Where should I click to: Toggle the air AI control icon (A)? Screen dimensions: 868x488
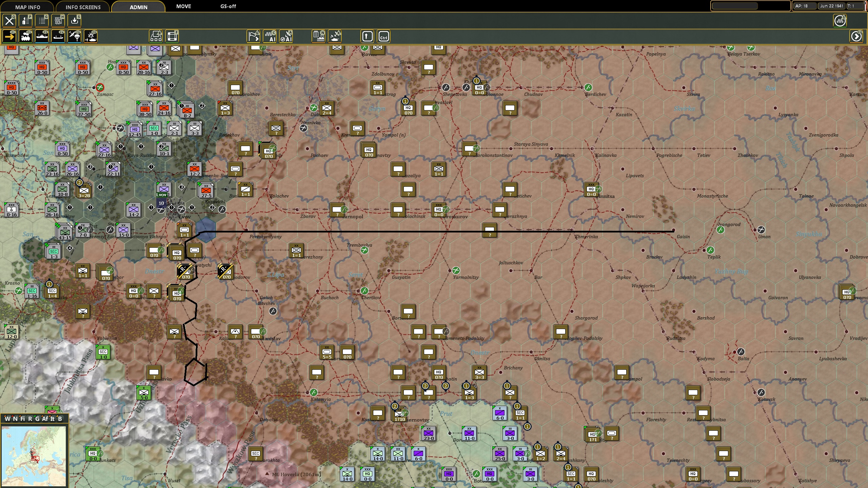(x=286, y=37)
